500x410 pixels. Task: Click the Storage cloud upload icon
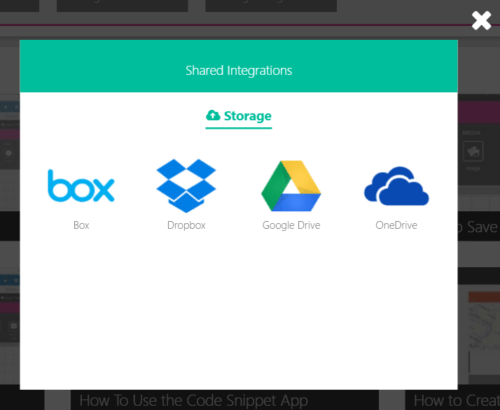213,115
